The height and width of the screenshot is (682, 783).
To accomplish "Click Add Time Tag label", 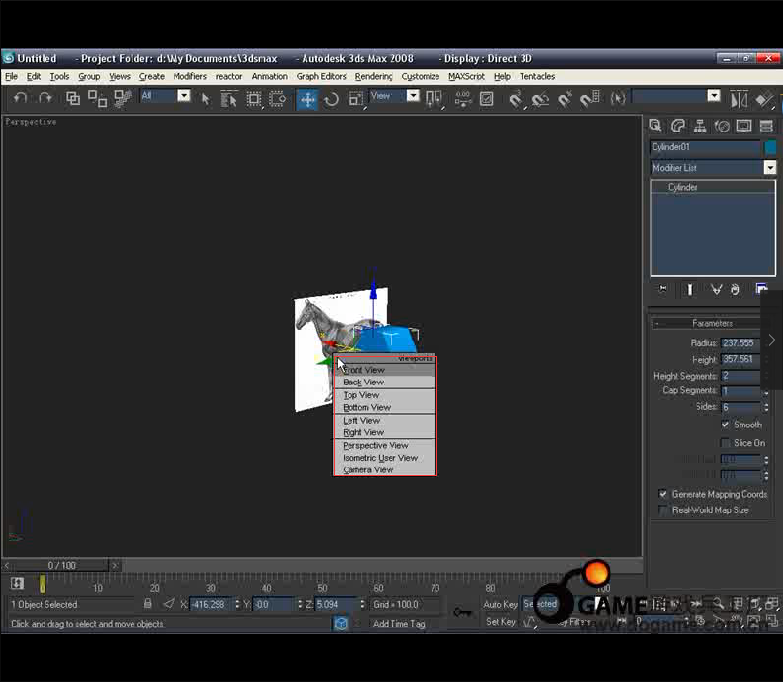I will pos(399,624).
